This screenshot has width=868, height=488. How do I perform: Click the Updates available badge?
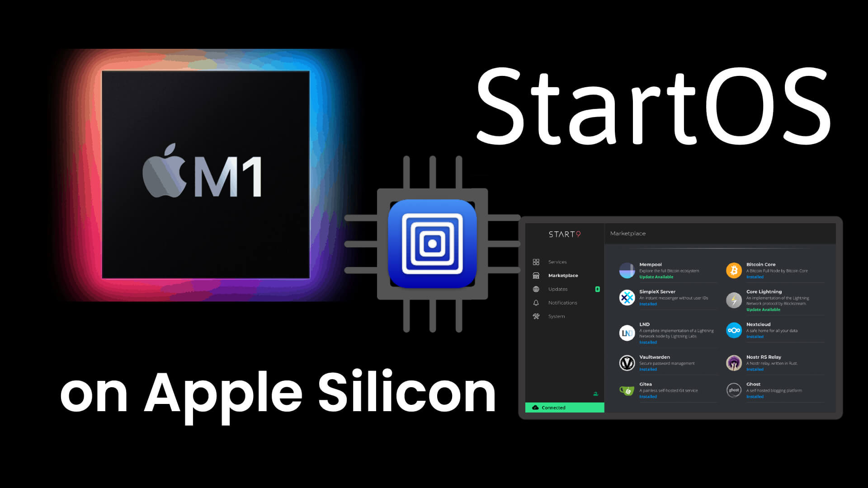click(x=597, y=289)
